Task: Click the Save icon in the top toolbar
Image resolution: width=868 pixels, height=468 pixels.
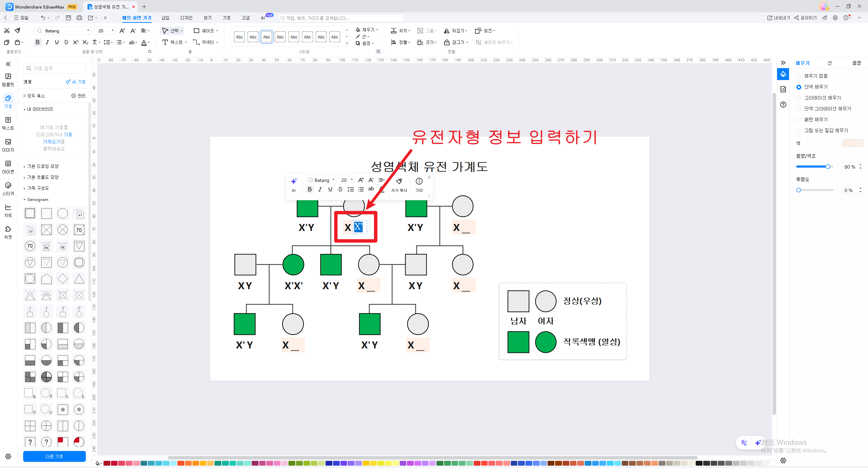Action: coord(68,18)
